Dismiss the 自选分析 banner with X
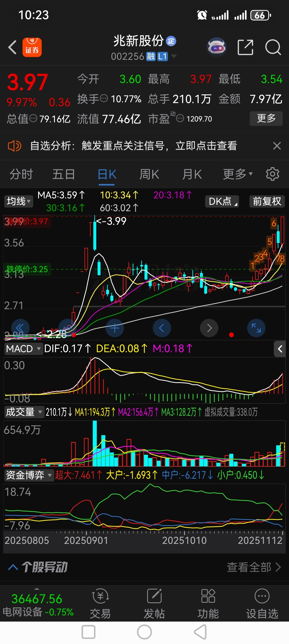The height and width of the screenshot is (644, 289). (277, 146)
